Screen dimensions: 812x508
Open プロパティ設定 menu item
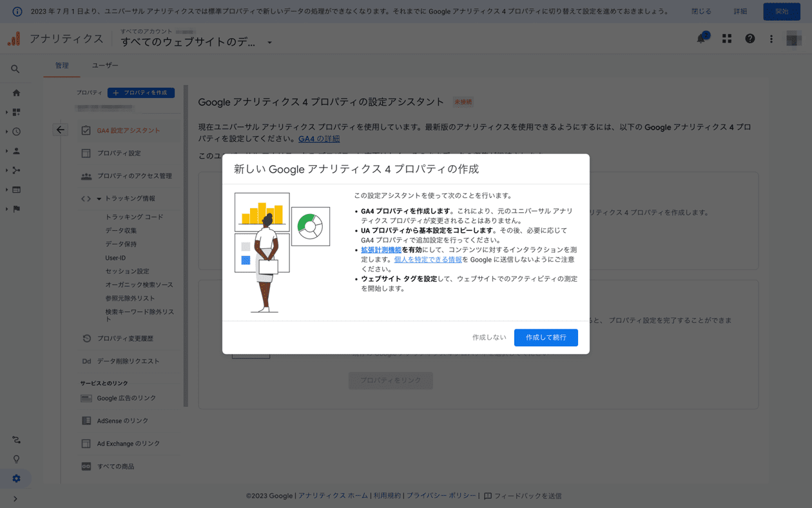(x=120, y=153)
